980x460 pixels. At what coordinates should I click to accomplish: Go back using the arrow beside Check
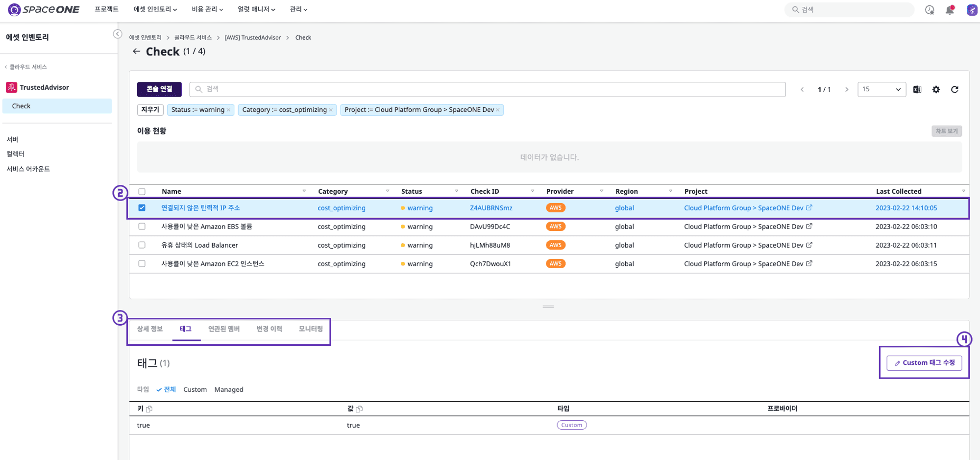point(136,51)
